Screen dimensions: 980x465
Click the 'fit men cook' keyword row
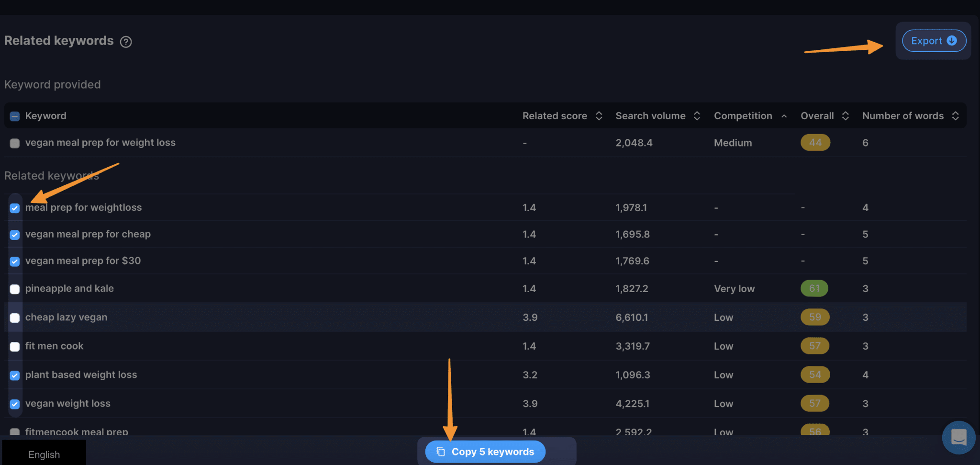pyautogui.click(x=55, y=346)
